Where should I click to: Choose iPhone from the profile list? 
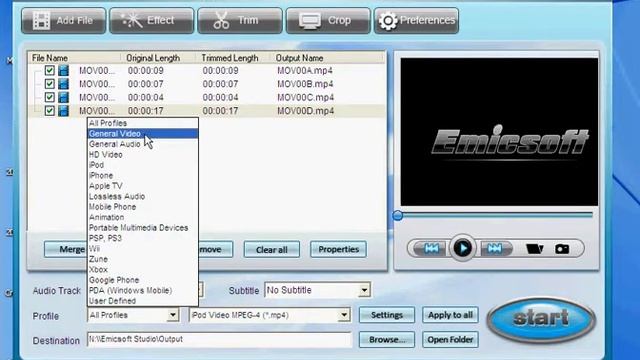[143, 176]
